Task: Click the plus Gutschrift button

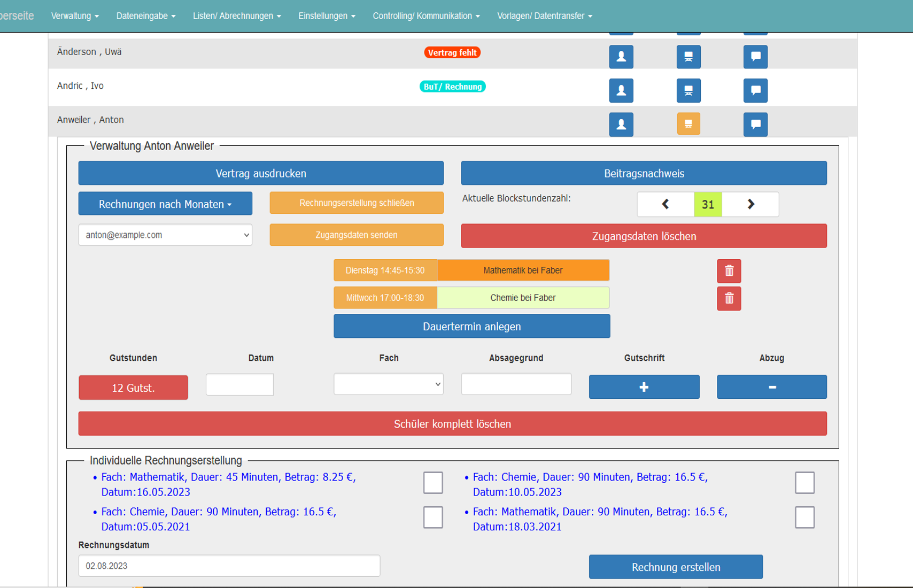Action: coord(644,387)
